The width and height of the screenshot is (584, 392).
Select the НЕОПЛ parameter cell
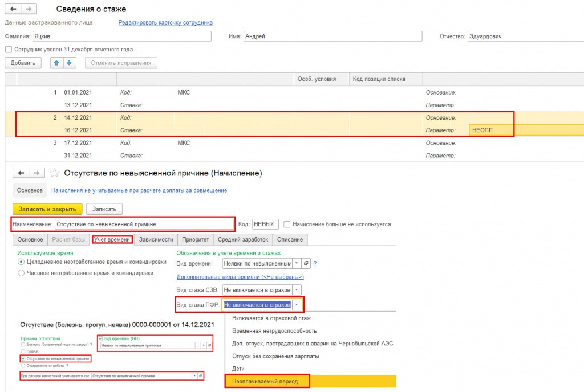click(x=526, y=130)
